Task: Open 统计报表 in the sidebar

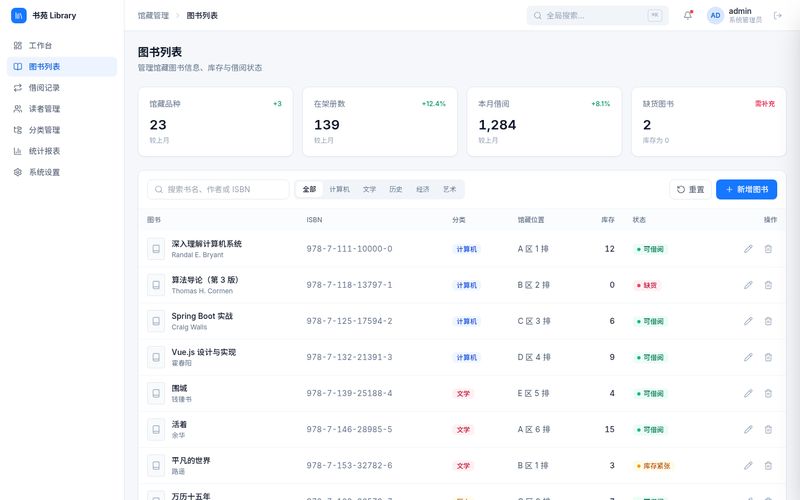Action: pyautogui.click(x=62, y=151)
